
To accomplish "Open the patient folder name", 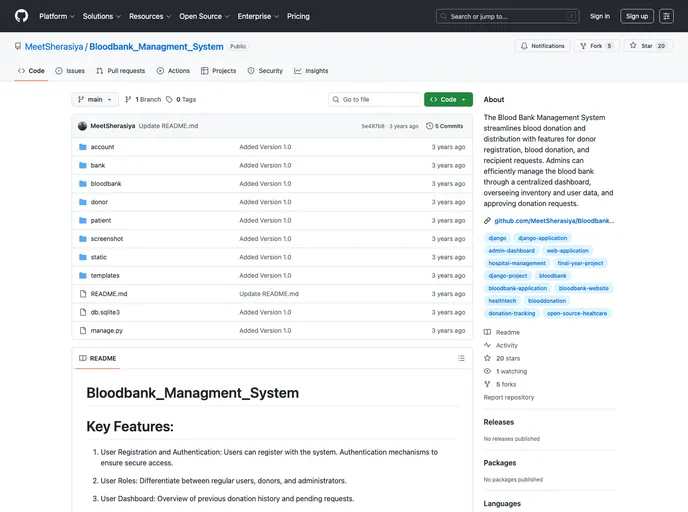I will pos(100,221).
